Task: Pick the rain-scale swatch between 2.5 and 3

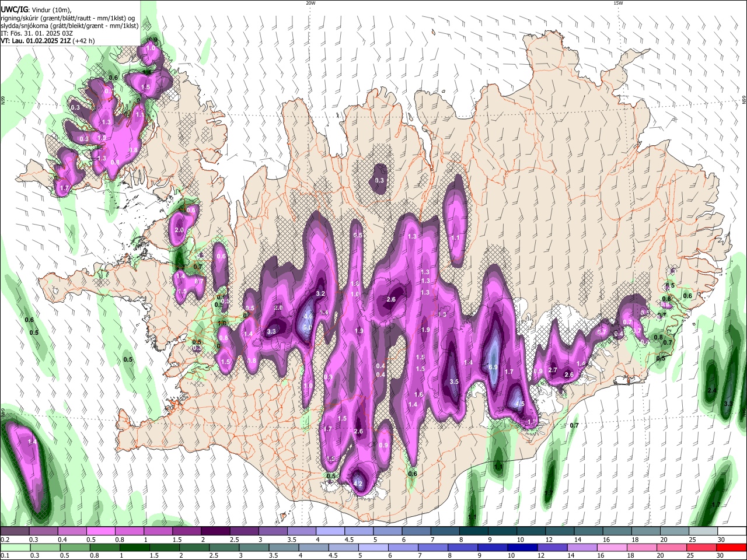Action: 224,547
